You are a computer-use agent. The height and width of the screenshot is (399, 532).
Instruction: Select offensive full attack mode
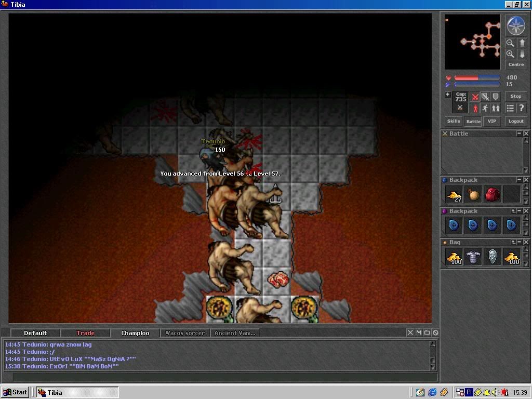pyautogui.click(x=475, y=97)
